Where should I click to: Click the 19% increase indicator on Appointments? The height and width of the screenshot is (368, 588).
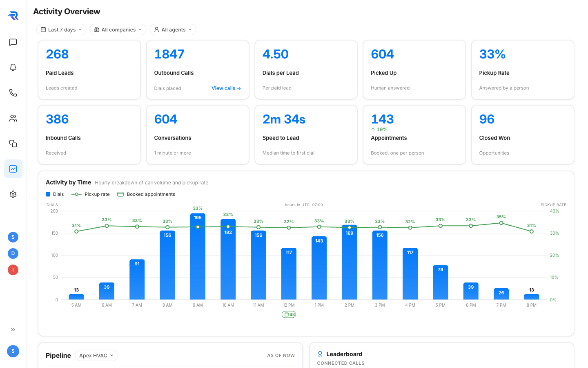pos(379,129)
